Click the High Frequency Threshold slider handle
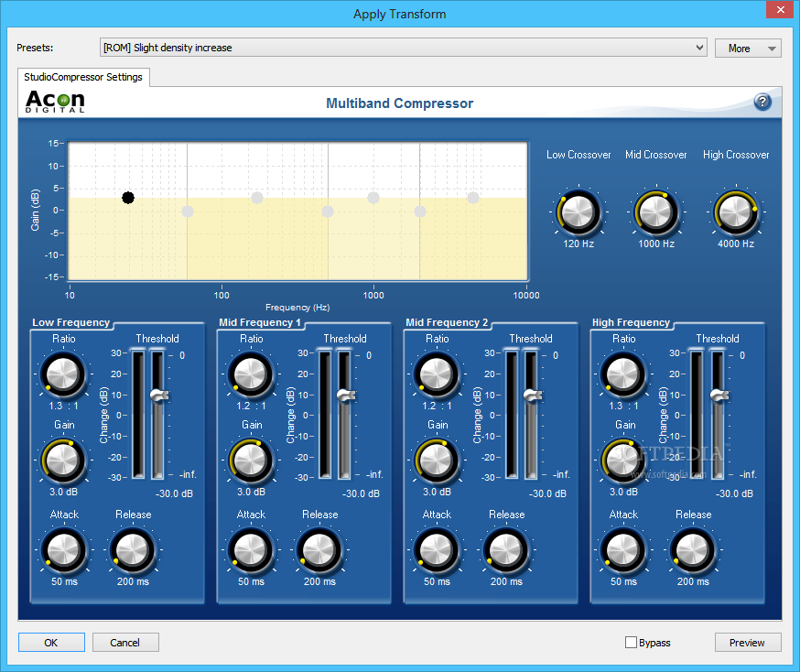The height and width of the screenshot is (672, 800). (719, 395)
